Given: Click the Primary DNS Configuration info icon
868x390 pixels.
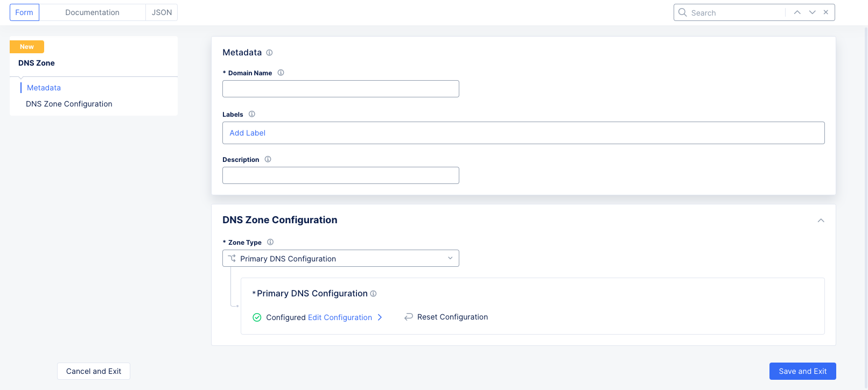Looking at the screenshot, I should point(373,294).
